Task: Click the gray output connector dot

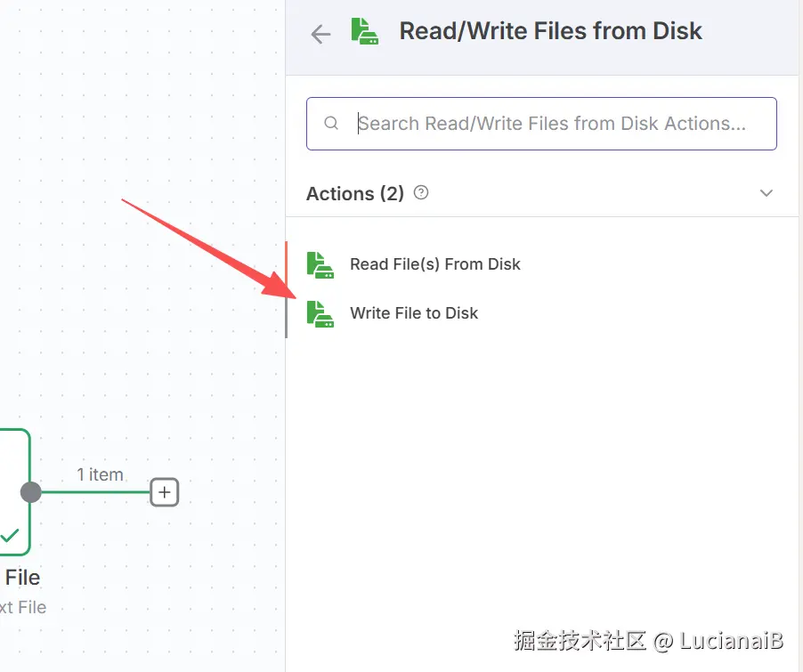Action: click(31, 491)
